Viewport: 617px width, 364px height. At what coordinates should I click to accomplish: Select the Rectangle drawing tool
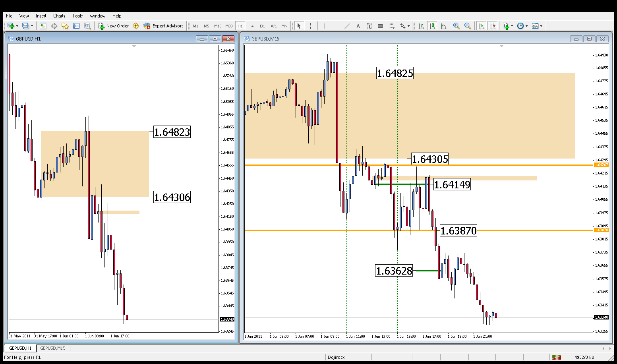point(380,26)
